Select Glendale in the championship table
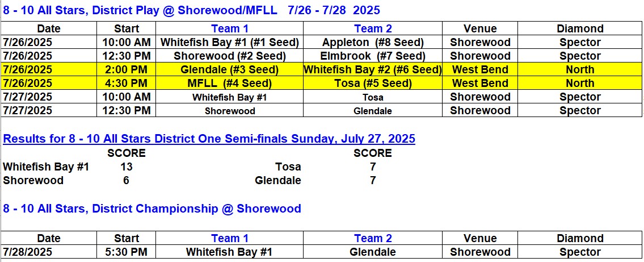Viewport: 644px width, 262px height. pyautogui.click(x=373, y=252)
